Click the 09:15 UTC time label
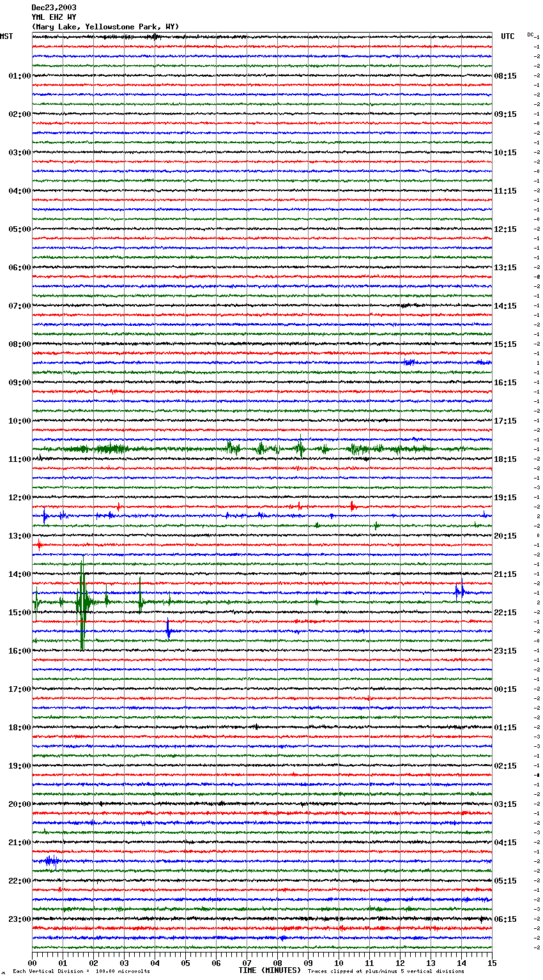The image size is (543, 980). 505,114
